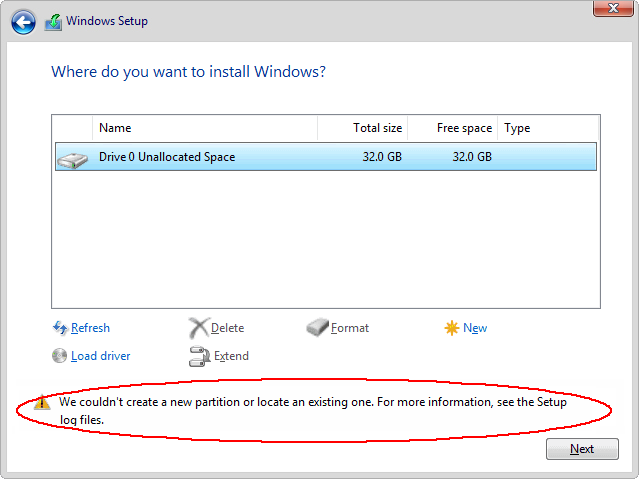Sort by the Type column header
Viewport: 639px width, 479px height.
[548, 128]
